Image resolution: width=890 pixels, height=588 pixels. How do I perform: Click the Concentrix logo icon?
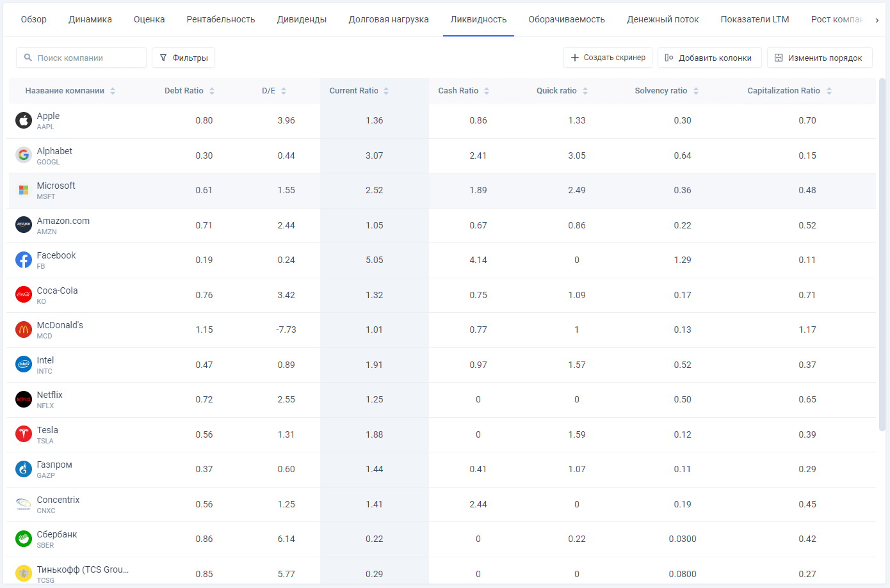24,504
